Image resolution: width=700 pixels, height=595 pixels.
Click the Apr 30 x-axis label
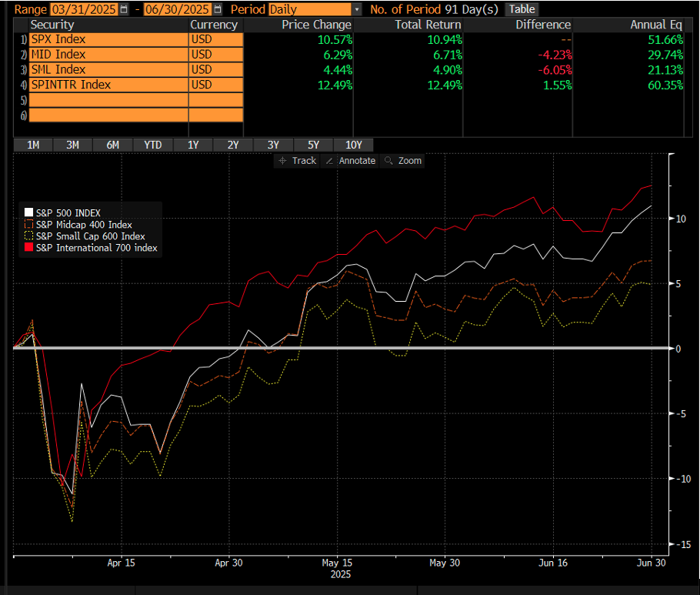228,563
